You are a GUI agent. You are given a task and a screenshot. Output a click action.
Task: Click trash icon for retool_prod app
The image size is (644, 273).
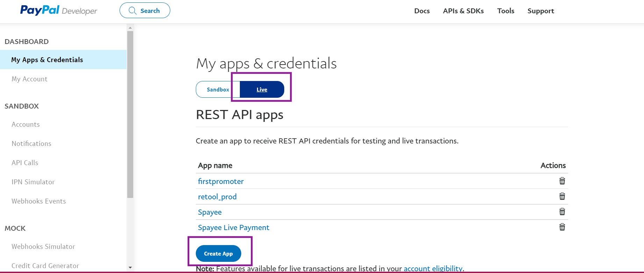(562, 196)
